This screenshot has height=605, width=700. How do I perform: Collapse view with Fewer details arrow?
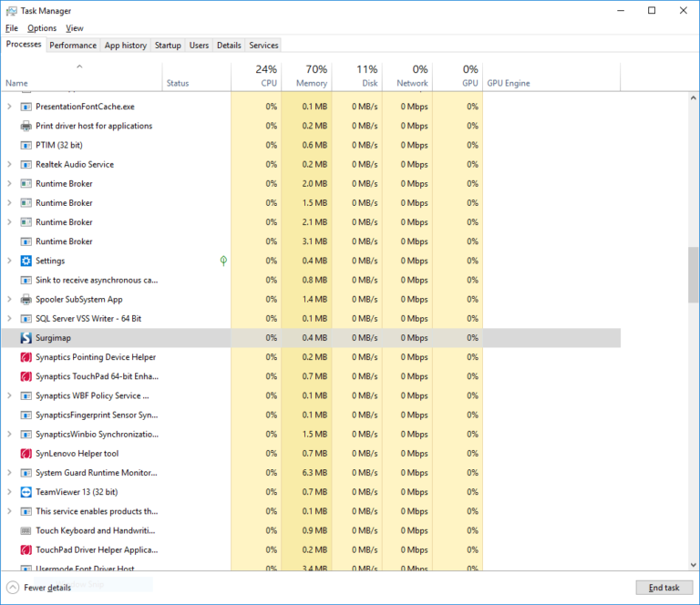13,588
